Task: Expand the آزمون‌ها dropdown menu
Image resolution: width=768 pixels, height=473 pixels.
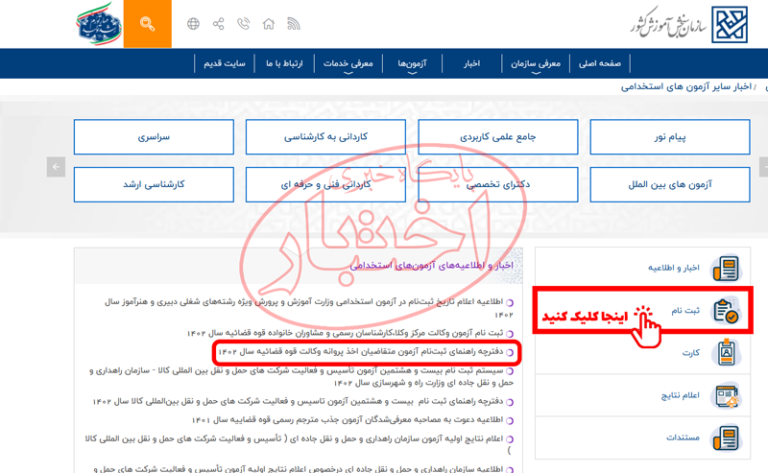Action: tap(411, 63)
